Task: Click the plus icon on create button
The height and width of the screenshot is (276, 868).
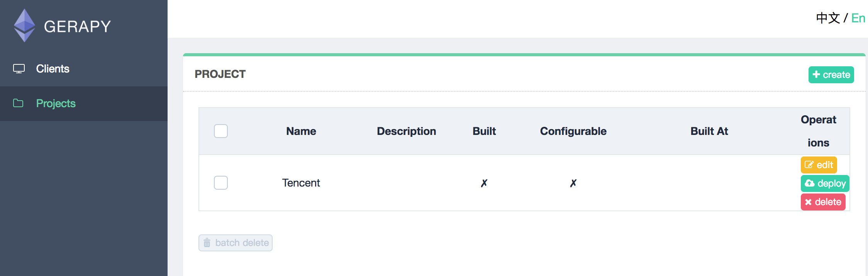Action: 816,74
